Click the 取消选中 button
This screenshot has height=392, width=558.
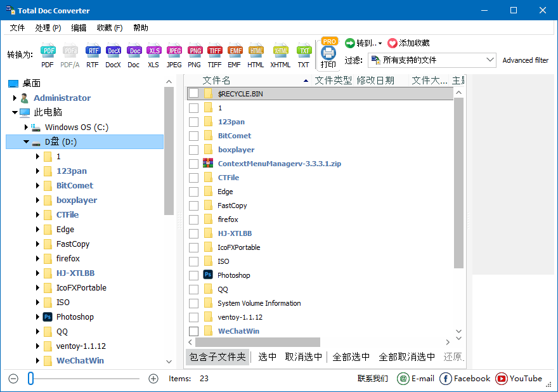tap(303, 357)
